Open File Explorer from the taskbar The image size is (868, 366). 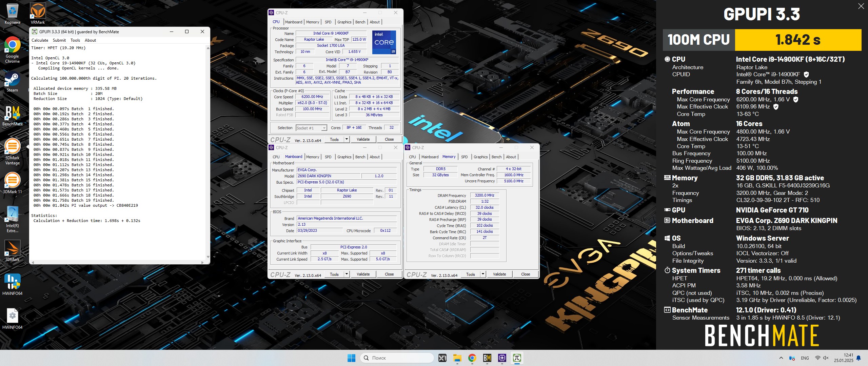(457, 358)
